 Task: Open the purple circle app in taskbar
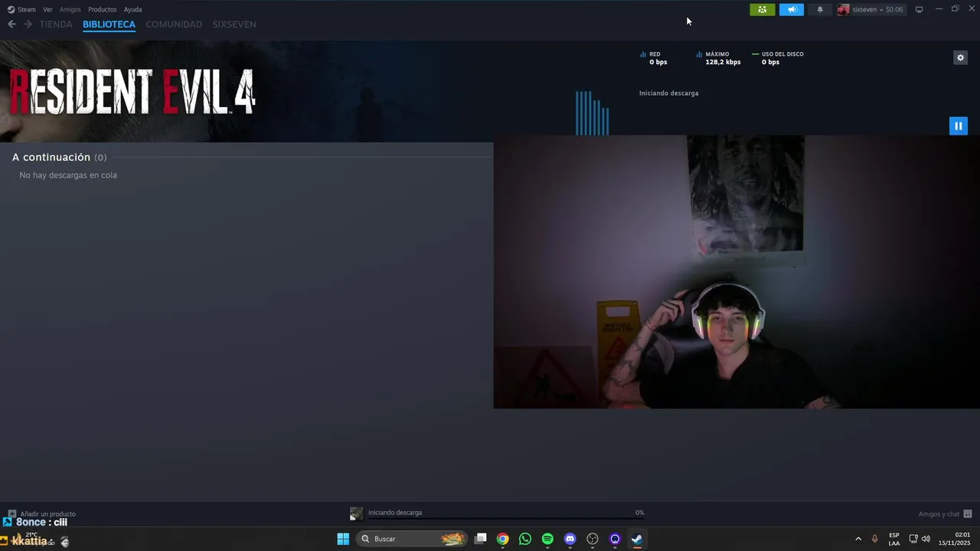615,539
